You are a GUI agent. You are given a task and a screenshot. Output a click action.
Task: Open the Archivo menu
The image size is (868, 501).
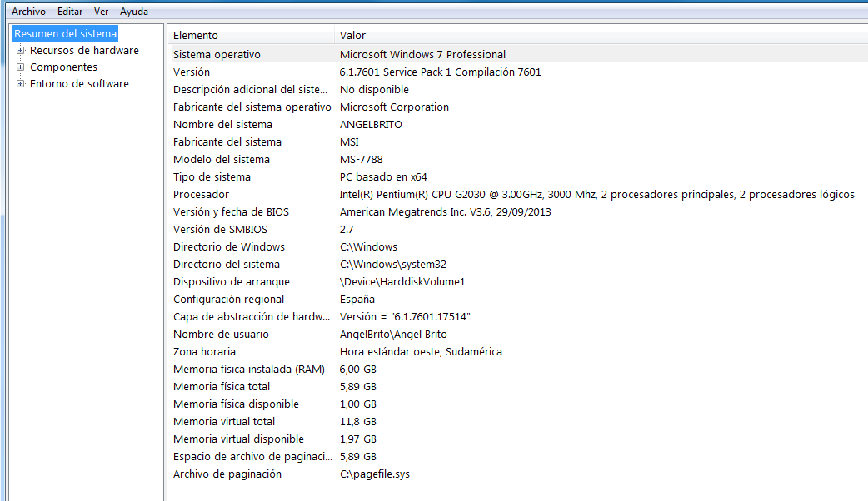coord(28,12)
